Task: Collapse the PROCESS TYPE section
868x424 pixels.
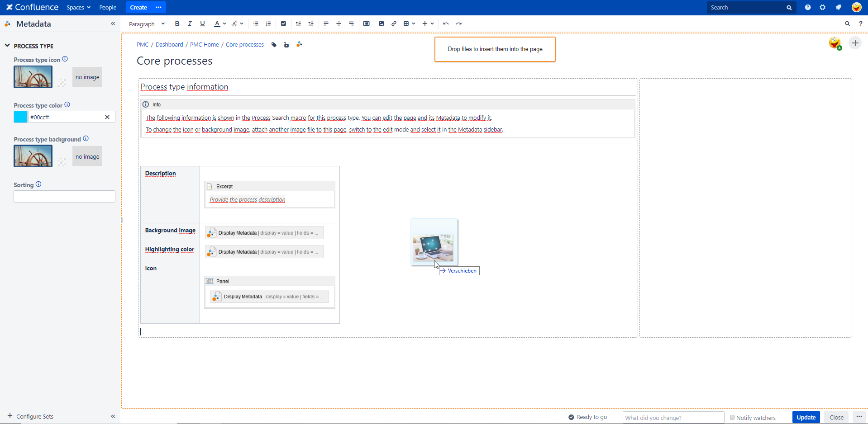Action: click(7, 46)
